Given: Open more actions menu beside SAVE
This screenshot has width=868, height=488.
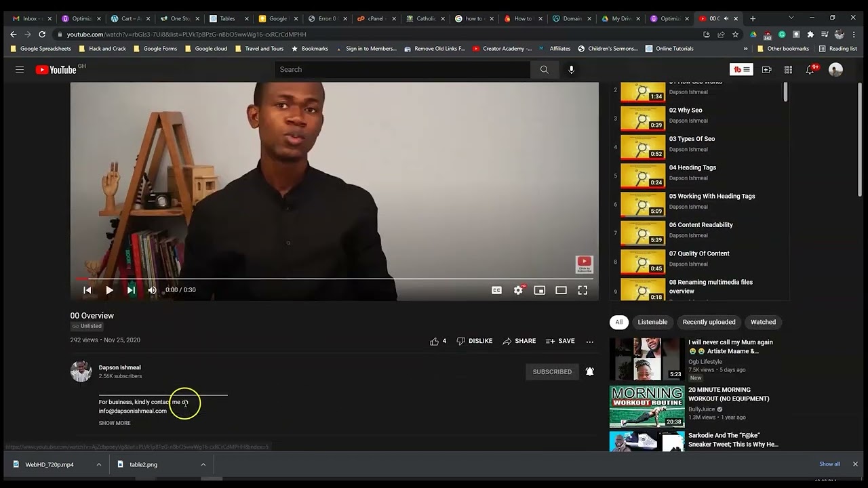Looking at the screenshot, I should coord(589,342).
